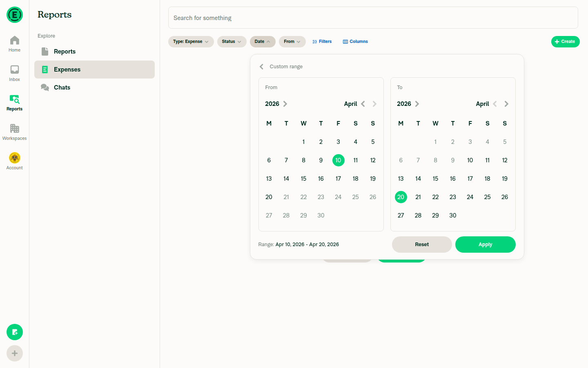Advance the From calendar to next year

point(285,104)
